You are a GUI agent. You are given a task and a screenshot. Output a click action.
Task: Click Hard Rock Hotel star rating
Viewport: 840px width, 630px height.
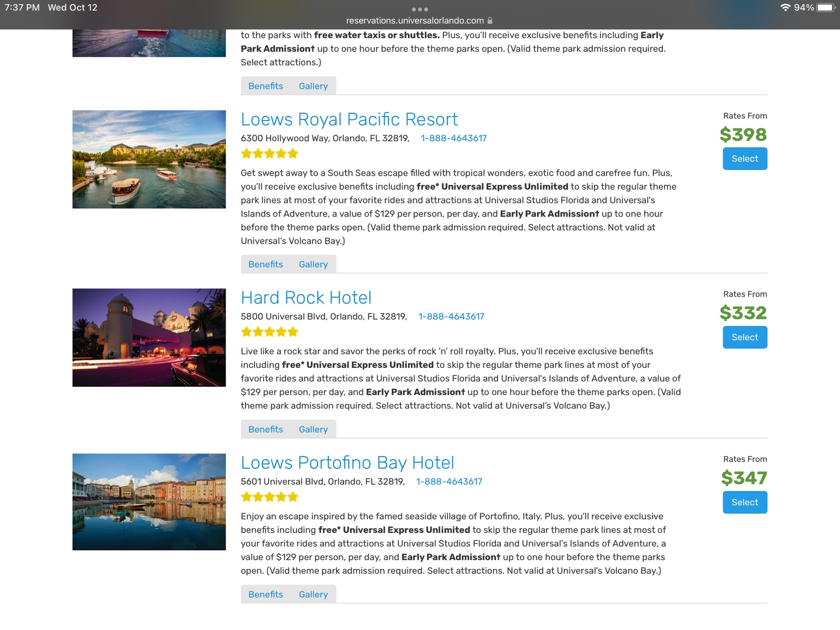269,332
